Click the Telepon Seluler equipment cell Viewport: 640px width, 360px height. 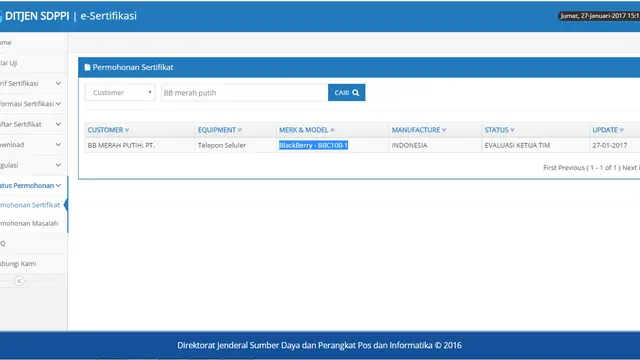[236, 145]
